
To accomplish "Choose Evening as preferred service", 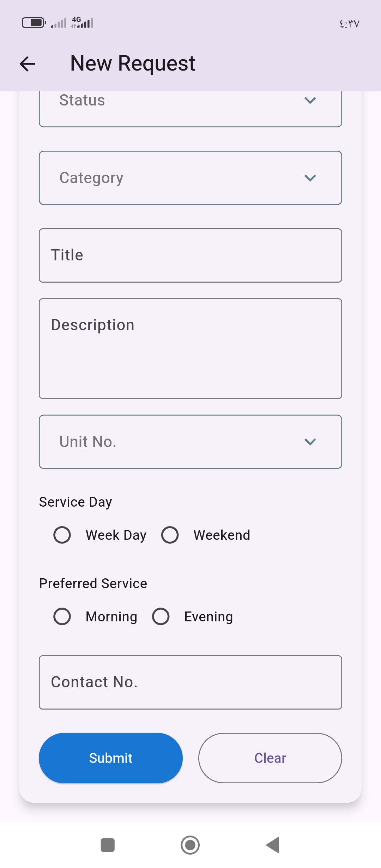I will click(161, 616).
